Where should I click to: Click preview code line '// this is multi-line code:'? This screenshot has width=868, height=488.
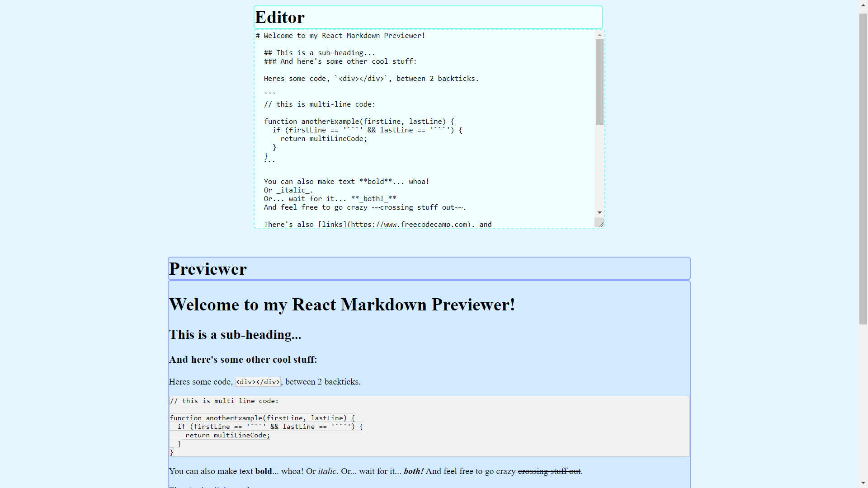pyautogui.click(x=224, y=401)
